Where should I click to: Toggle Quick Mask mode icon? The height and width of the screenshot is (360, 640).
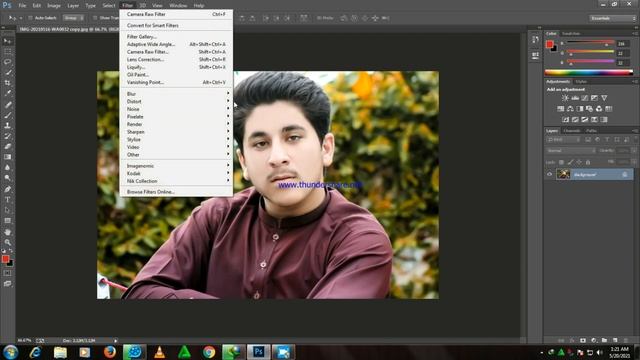(x=7, y=273)
